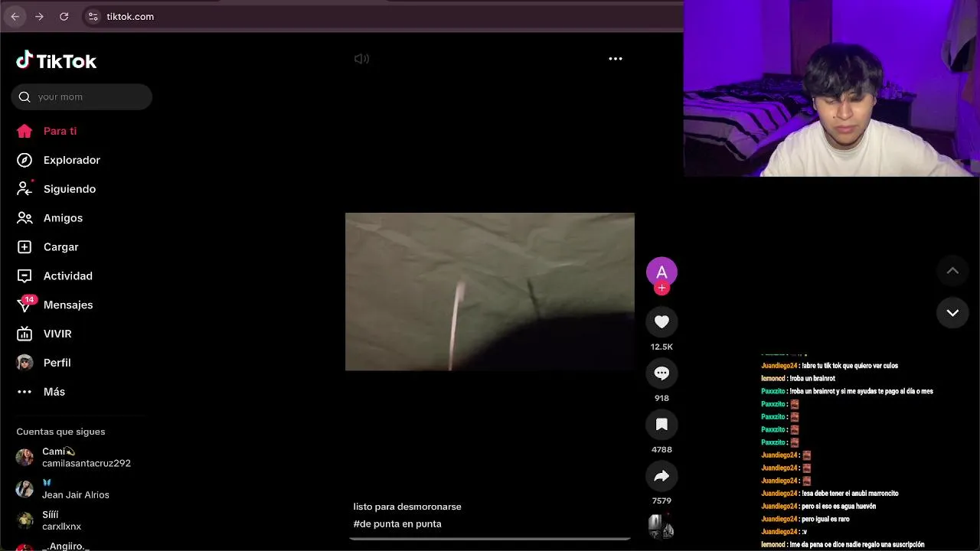This screenshot has height=551, width=980.
Task: Click the TikTok logo
Action: click(56, 60)
